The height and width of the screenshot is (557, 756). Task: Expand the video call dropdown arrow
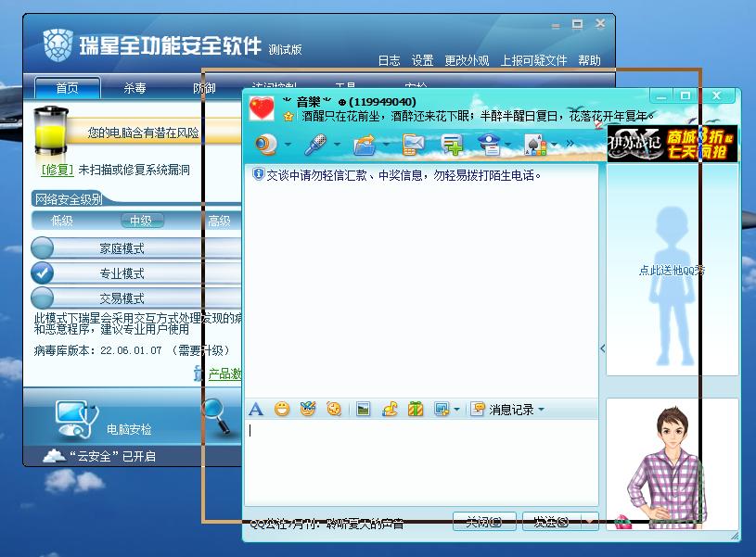click(x=288, y=144)
